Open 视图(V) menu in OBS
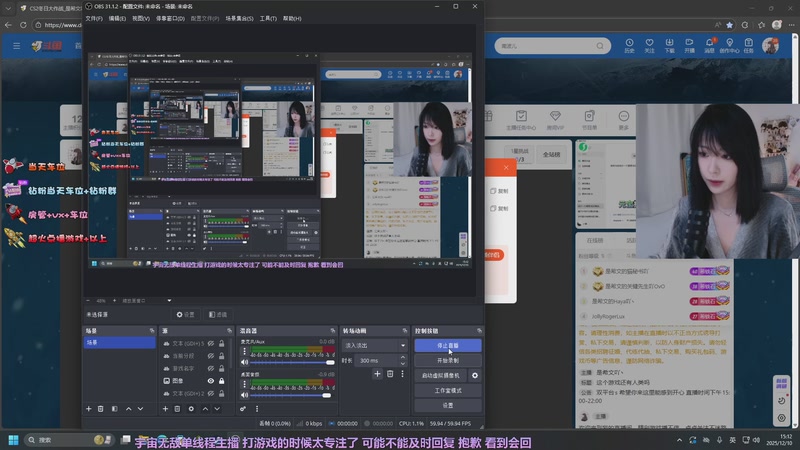The image size is (800, 450). pos(141,18)
